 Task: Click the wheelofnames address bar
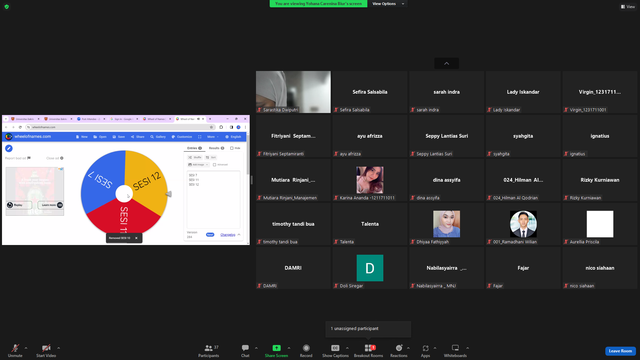tap(120, 127)
